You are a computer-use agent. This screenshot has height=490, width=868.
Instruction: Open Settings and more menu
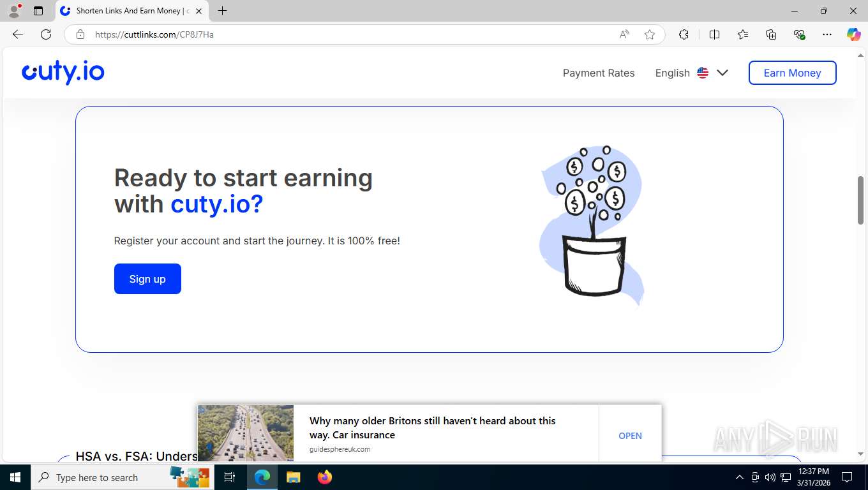(x=827, y=34)
